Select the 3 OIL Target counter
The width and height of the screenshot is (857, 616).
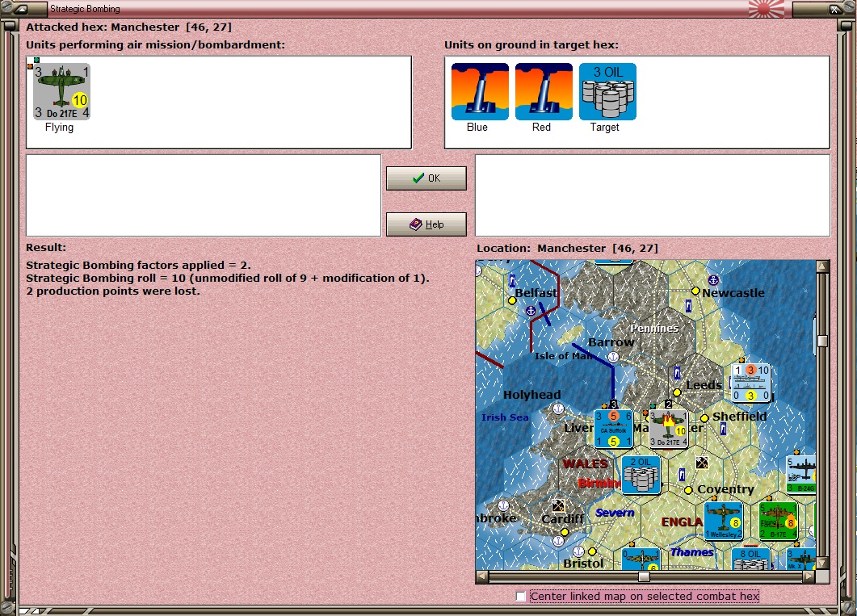pyautogui.click(x=607, y=91)
